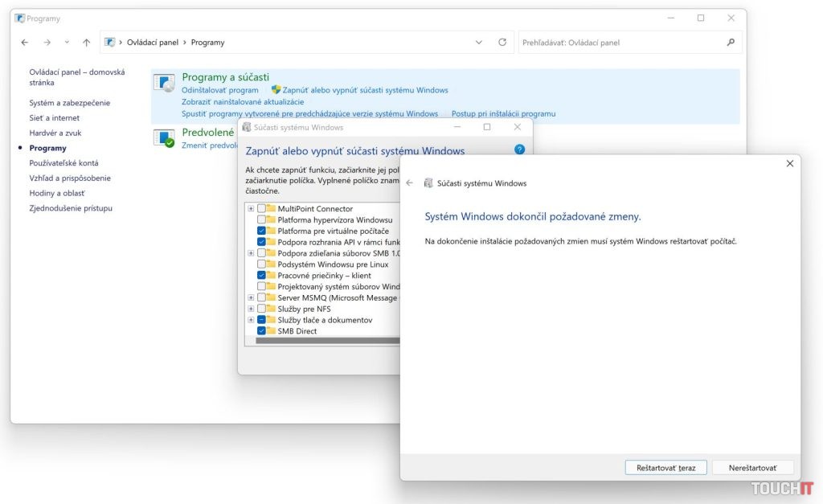Click the Odinštalovať program link
The image size is (823, 504).
tap(220, 90)
